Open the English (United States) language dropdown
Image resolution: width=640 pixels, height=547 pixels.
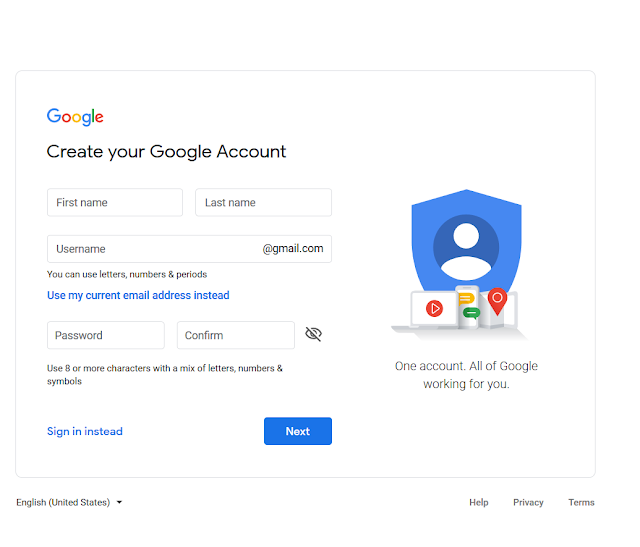(x=69, y=502)
